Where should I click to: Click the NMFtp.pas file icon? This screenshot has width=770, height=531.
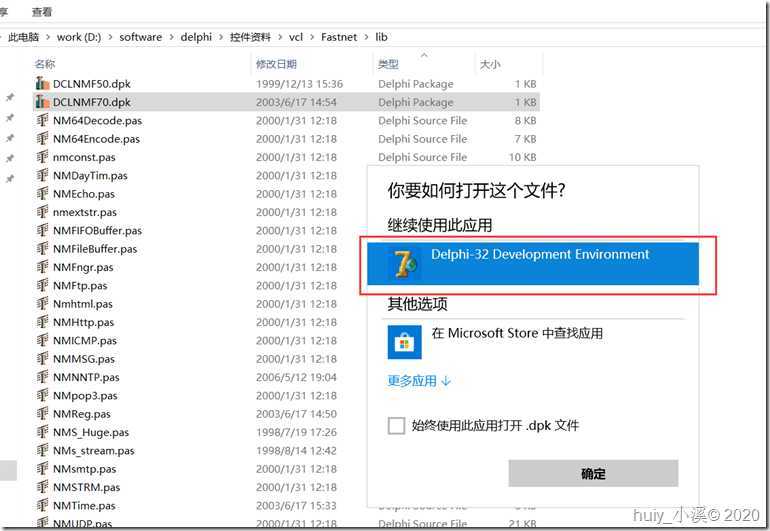[x=43, y=285]
